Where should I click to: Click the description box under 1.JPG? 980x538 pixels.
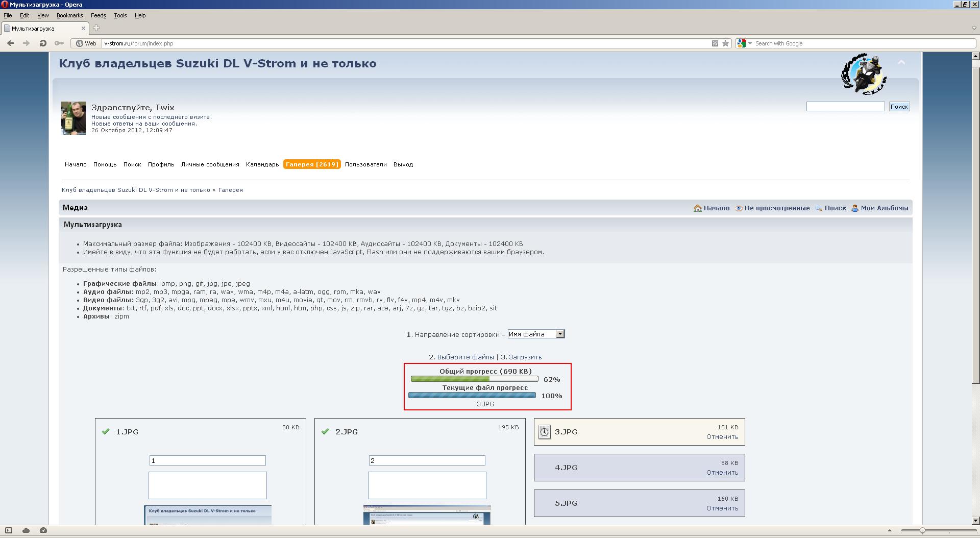pos(208,485)
